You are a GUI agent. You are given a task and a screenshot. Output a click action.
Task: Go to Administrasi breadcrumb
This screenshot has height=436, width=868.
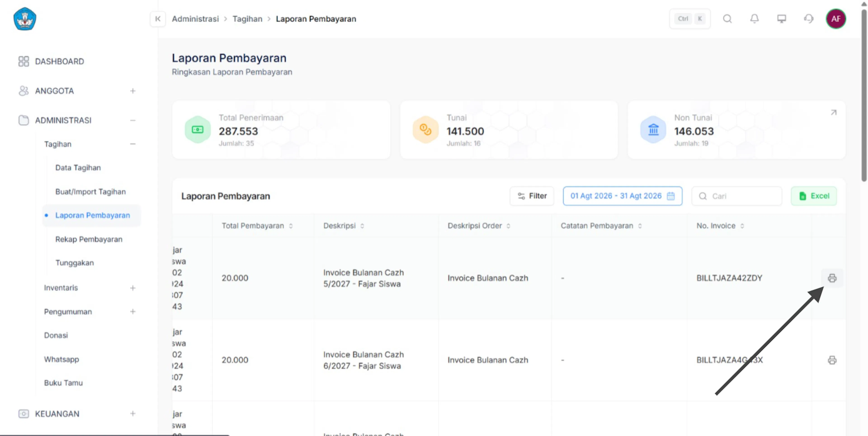coord(195,19)
